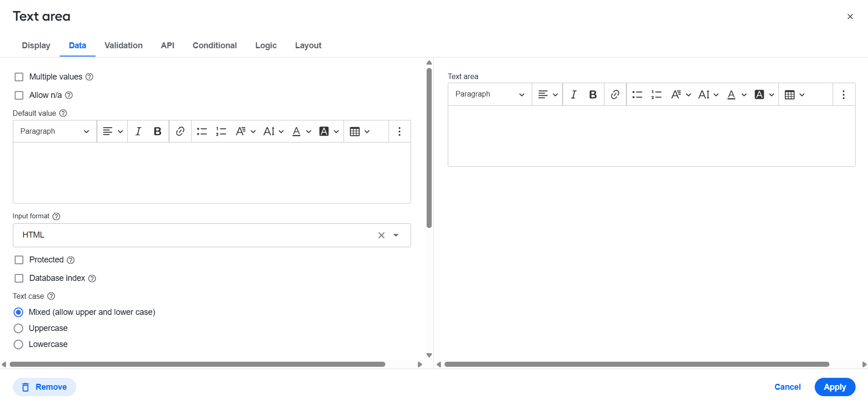Switch to the Display tab
The height and width of the screenshot is (404, 868).
tap(36, 46)
